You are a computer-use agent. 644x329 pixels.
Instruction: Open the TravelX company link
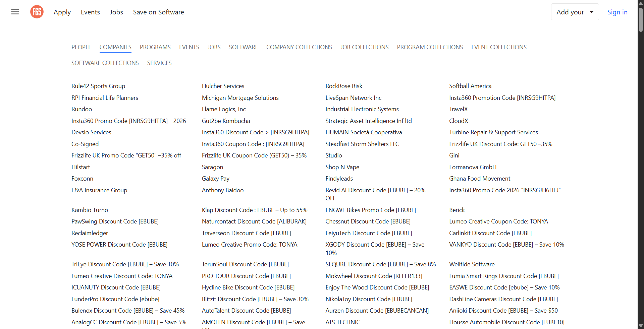[x=459, y=109]
